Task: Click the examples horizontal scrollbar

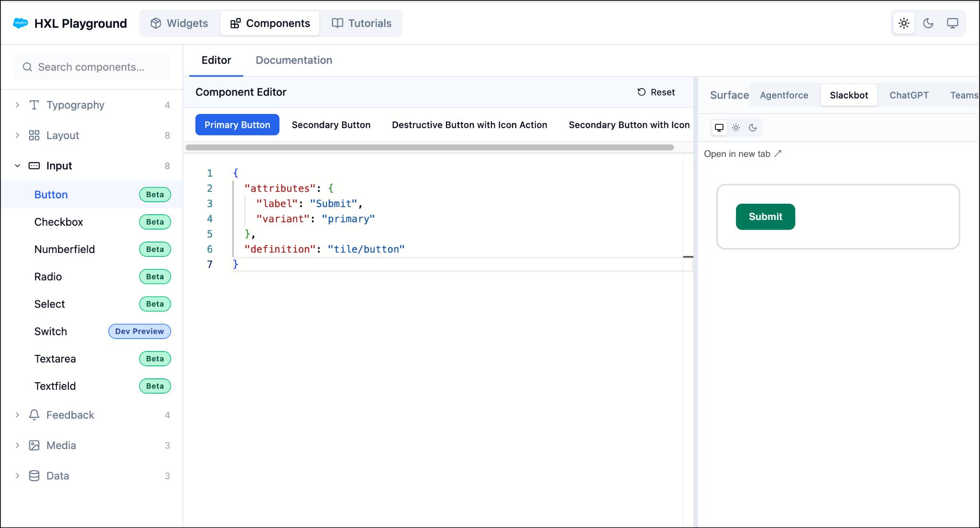Action: click(x=430, y=147)
